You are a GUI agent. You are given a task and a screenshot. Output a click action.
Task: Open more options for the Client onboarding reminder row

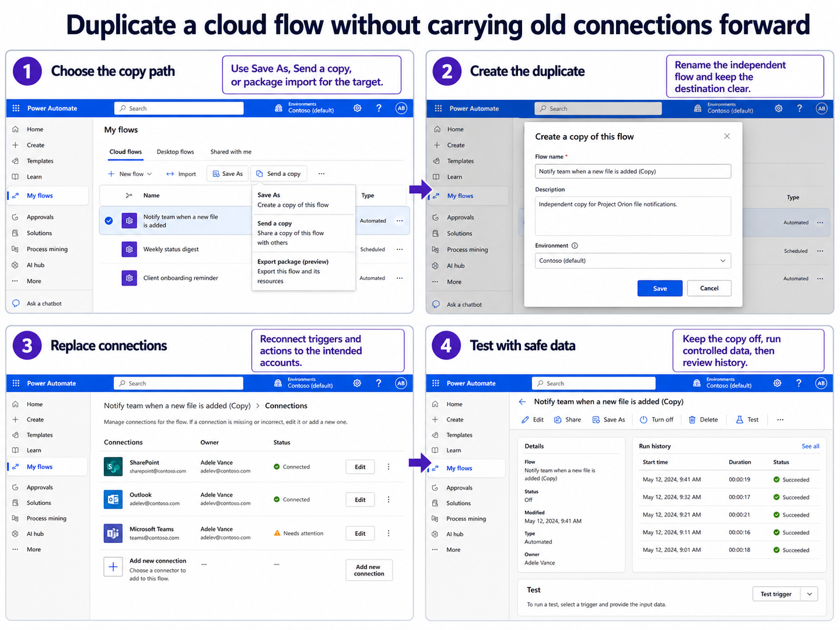(400, 278)
